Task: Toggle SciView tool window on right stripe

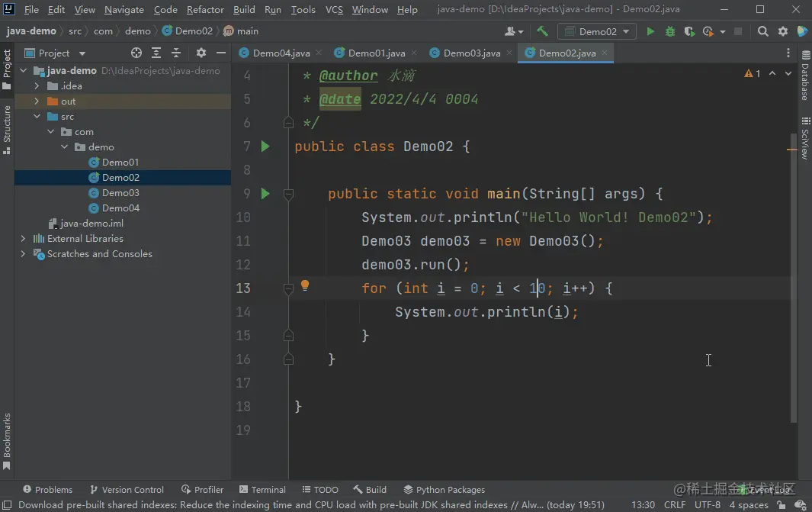Action: (805, 138)
